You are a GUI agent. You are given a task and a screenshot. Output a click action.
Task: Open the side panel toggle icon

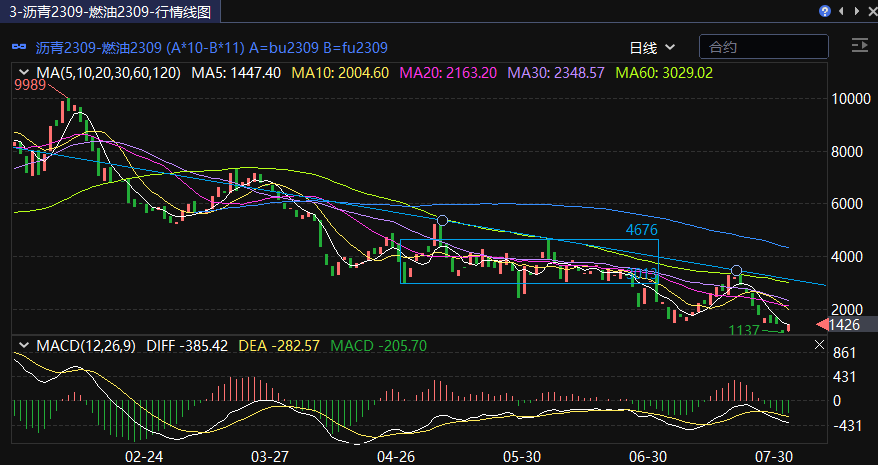click(x=858, y=46)
